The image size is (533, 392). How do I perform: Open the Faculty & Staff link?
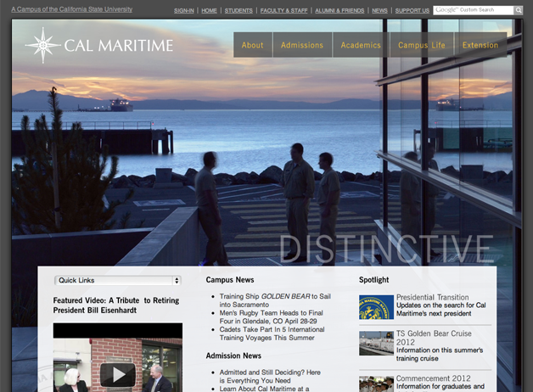point(283,10)
